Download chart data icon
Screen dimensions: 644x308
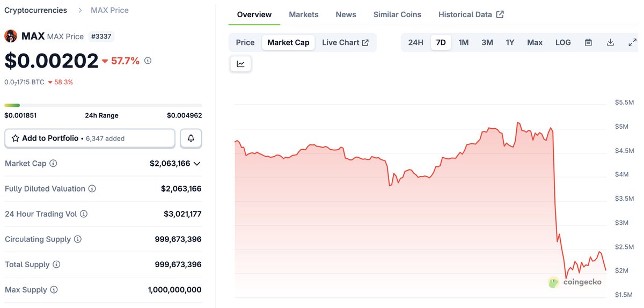pyautogui.click(x=610, y=42)
